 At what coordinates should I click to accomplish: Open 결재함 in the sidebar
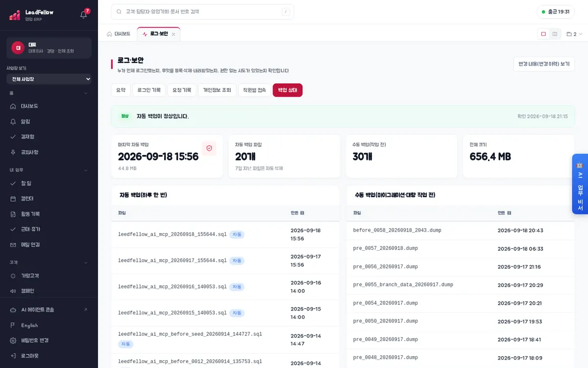tap(49, 136)
